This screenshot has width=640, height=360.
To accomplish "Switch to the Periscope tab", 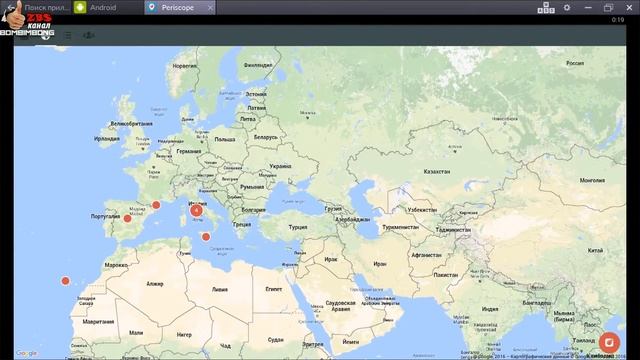I will (x=180, y=7).
